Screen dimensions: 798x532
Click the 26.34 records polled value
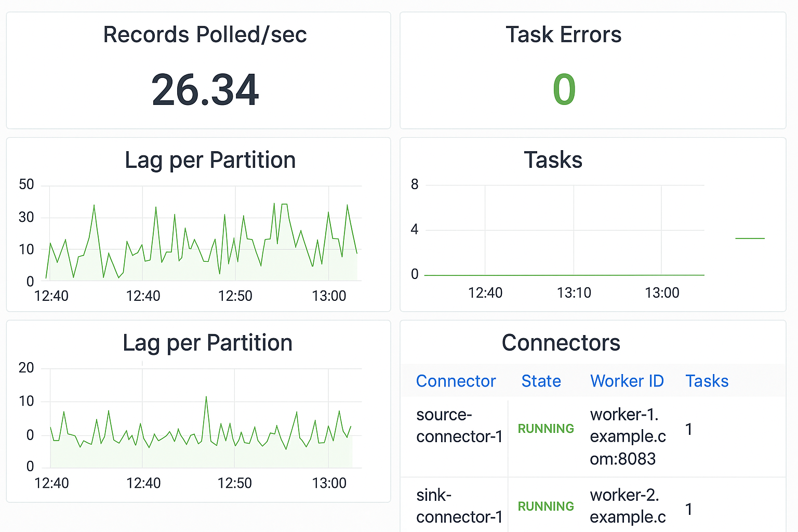tap(205, 90)
